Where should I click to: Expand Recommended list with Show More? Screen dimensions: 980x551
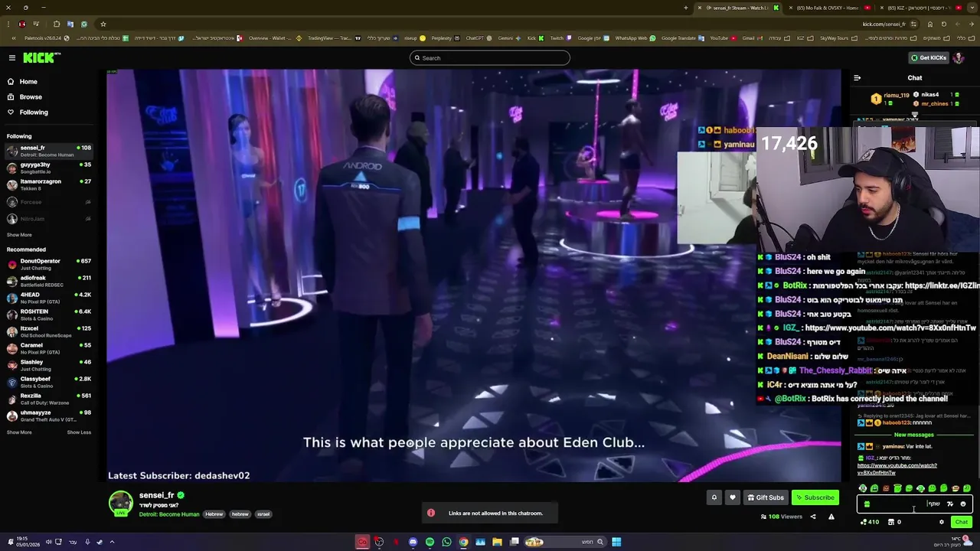[x=19, y=432]
